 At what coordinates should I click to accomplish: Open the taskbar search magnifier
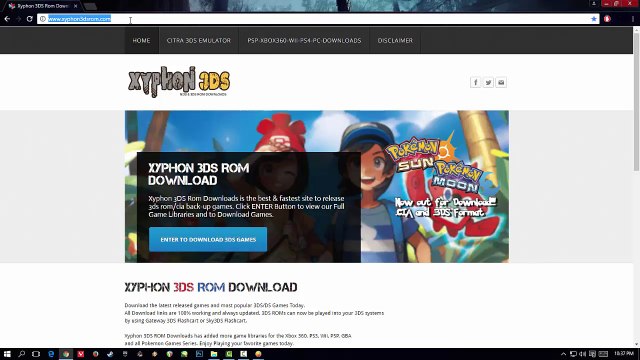point(22,354)
